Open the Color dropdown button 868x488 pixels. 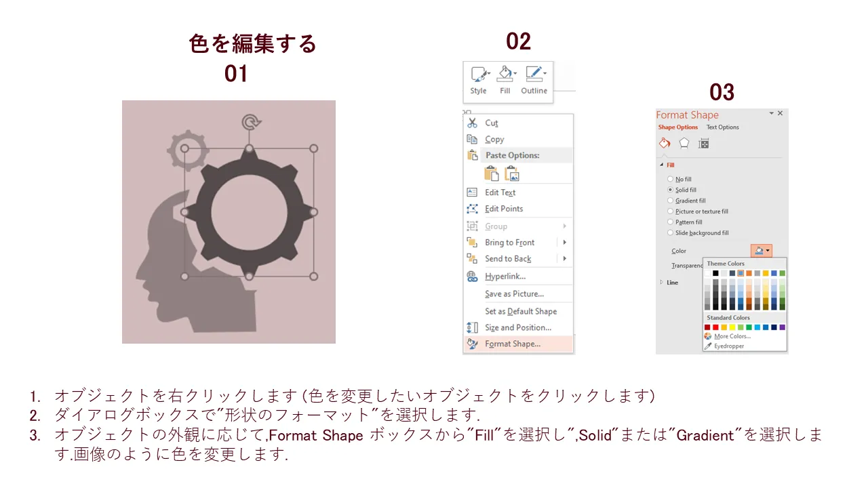[762, 251]
